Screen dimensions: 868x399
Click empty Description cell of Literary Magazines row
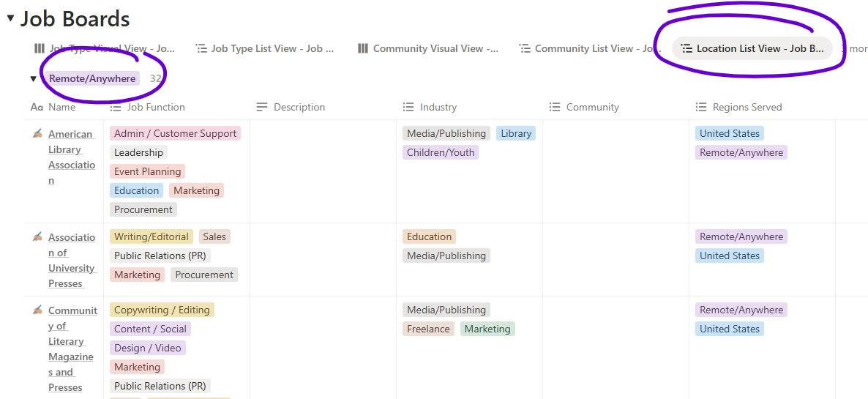click(323, 348)
